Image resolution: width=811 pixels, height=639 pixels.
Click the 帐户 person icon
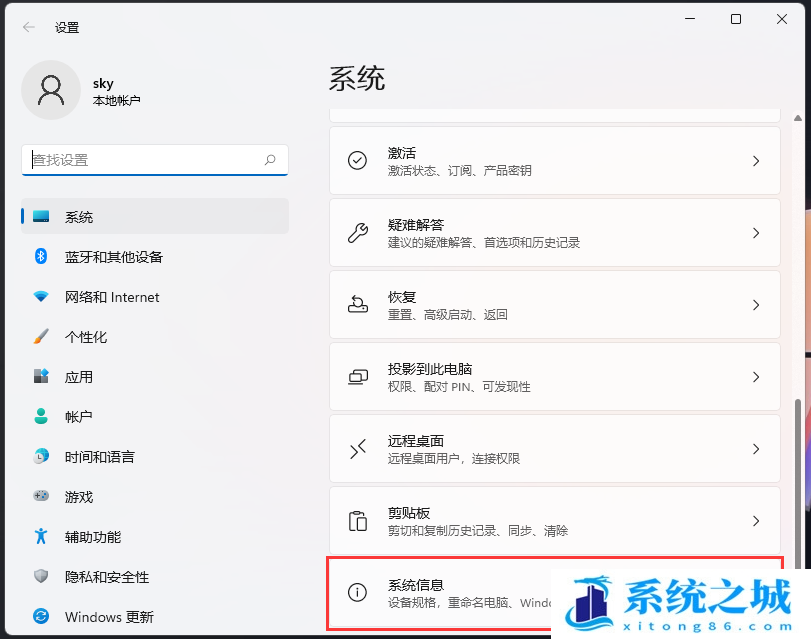click(x=41, y=416)
